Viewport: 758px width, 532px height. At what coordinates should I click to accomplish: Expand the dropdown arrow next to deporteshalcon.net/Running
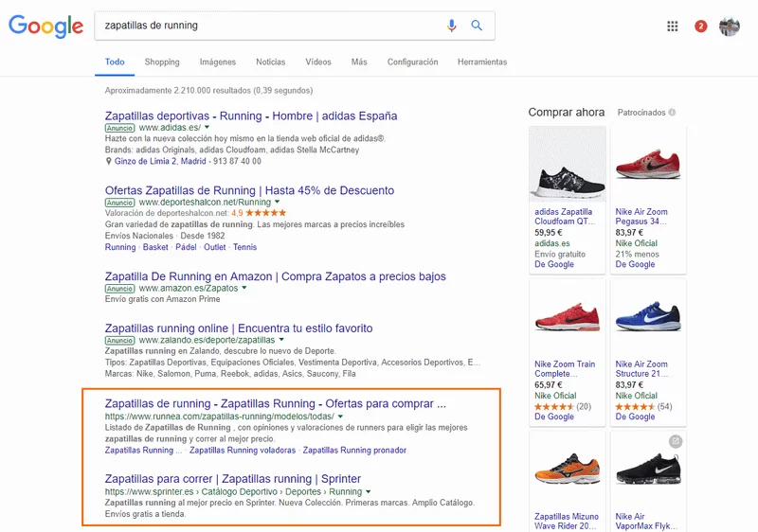click(277, 202)
